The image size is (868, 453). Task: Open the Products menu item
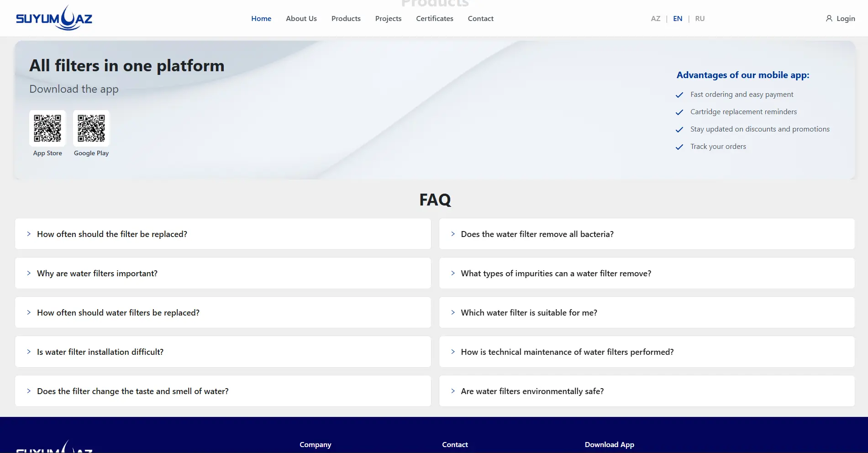(x=346, y=19)
